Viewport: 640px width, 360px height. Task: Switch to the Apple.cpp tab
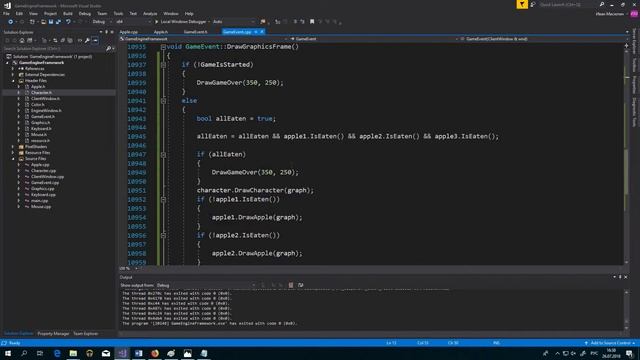tap(129, 32)
